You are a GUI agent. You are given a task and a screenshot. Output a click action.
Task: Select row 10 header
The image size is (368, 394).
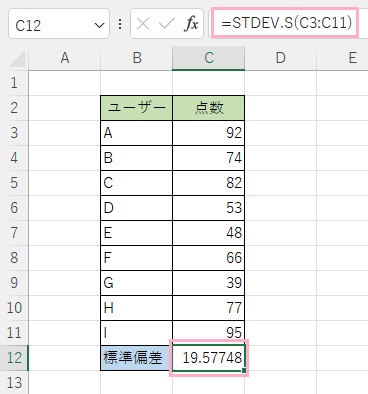coord(14,308)
